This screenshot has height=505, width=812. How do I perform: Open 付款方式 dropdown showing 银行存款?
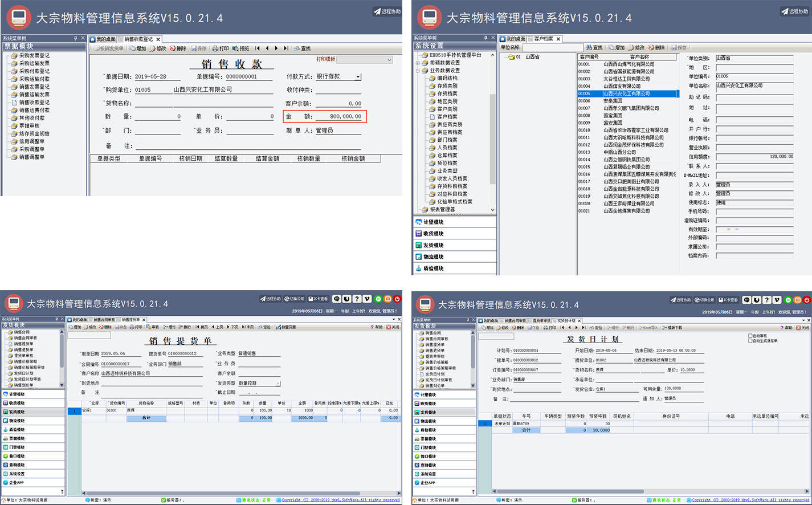pos(358,77)
